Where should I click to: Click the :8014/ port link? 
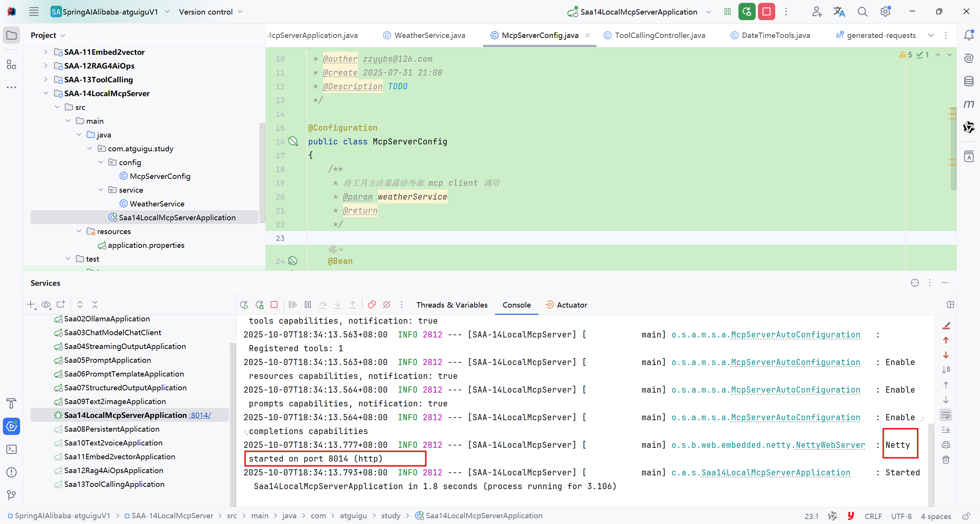tap(200, 415)
